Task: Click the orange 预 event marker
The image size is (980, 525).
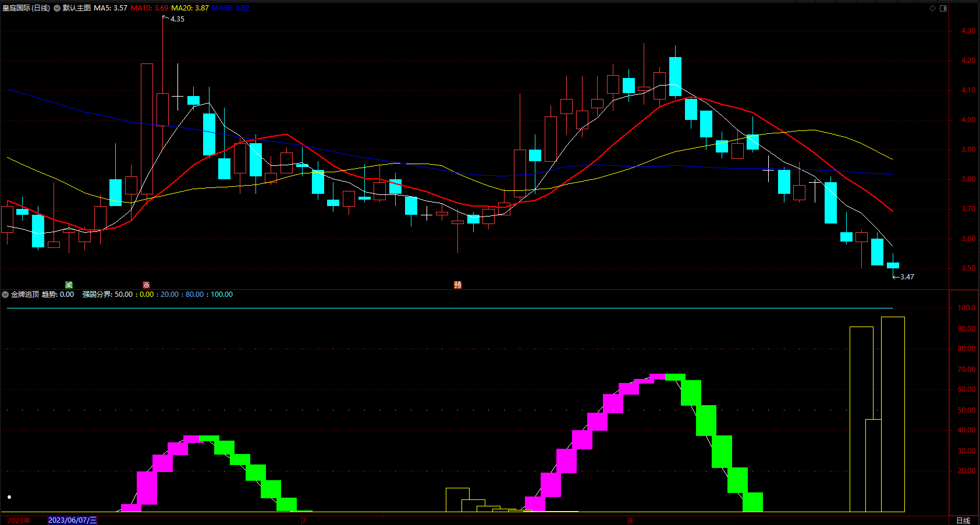Action: (x=457, y=285)
